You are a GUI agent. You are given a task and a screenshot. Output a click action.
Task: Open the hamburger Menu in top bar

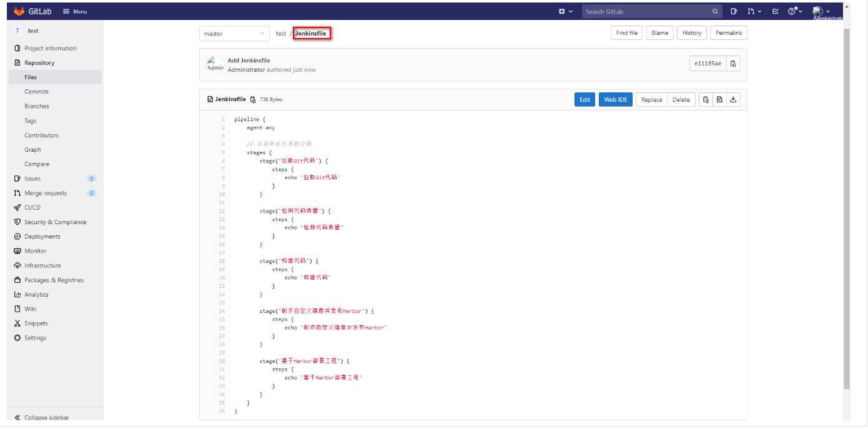[75, 11]
